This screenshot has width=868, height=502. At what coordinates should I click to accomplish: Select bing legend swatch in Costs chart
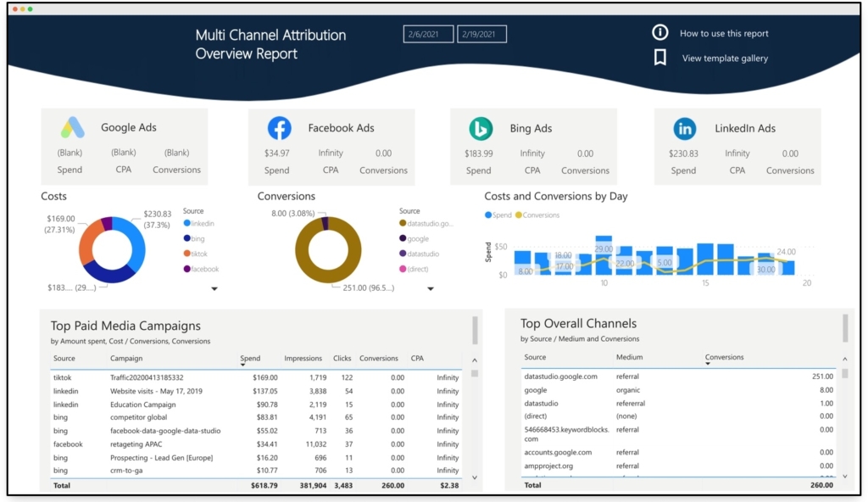[187, 238]
